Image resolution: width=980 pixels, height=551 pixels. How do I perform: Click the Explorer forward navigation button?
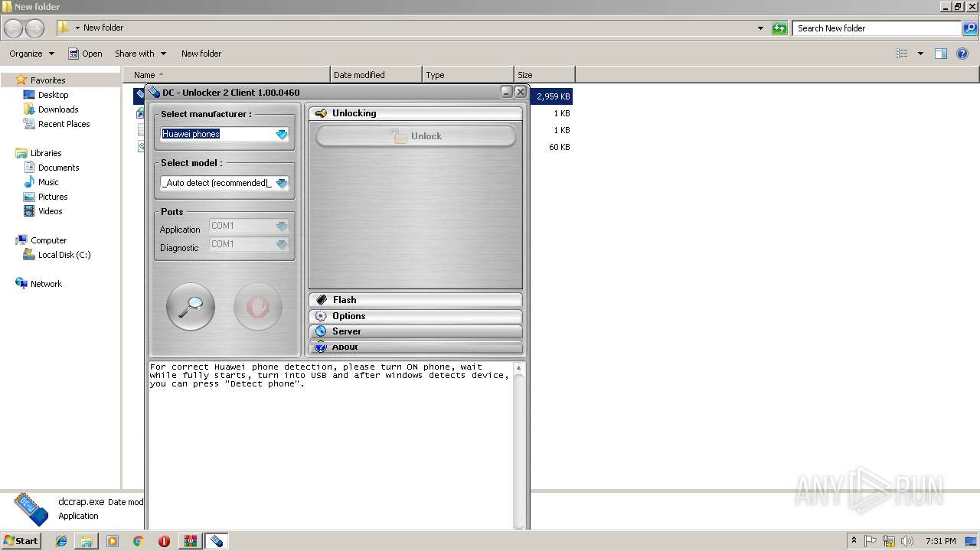click(x=35, y=28)
